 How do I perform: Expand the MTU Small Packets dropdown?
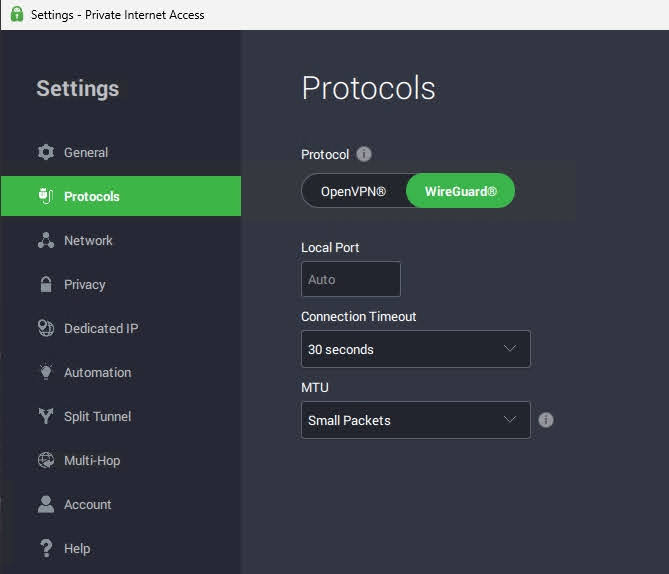(415, 420)
